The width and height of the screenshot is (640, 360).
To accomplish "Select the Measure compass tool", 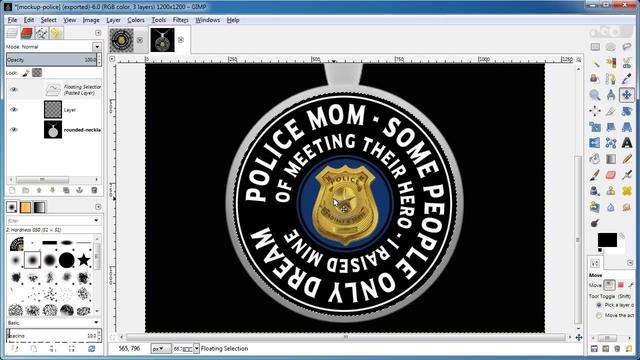I will pyautogui.click(x=611, y=95).
